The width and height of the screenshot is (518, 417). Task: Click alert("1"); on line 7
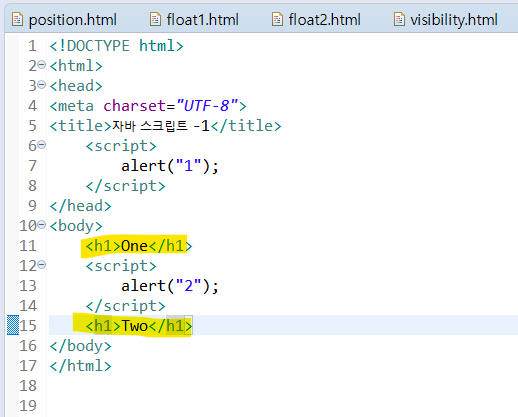pyautogui.click(x=170, y=166)
